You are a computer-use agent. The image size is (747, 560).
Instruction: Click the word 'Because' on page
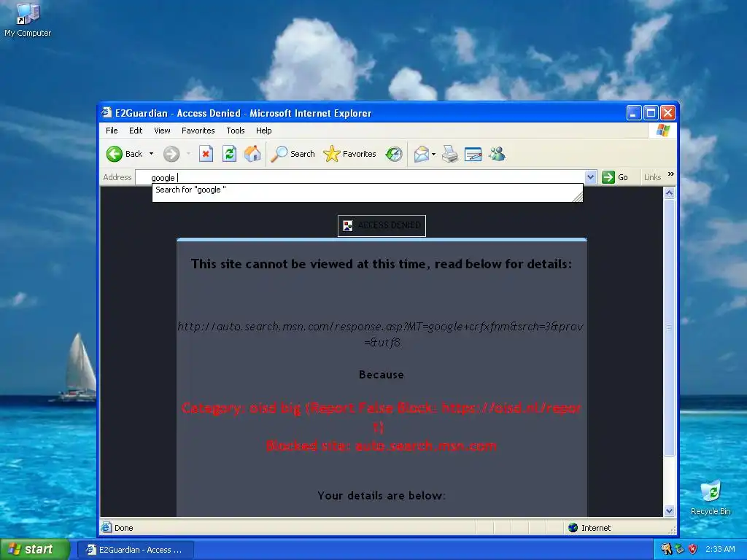tap(381, 375)
